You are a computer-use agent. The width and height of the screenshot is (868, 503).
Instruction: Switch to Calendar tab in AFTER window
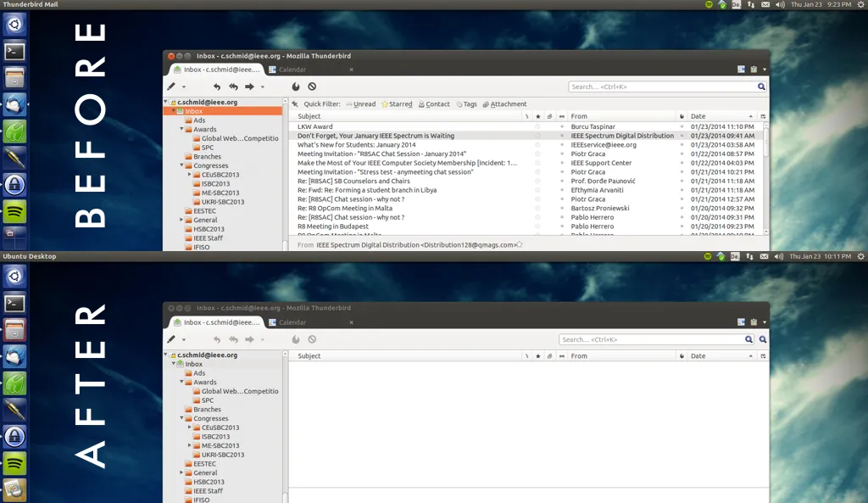click(x=310, y=322)
